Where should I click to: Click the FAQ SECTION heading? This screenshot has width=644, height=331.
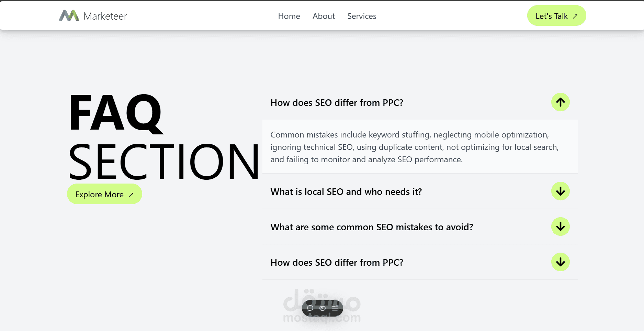[163, 137]
